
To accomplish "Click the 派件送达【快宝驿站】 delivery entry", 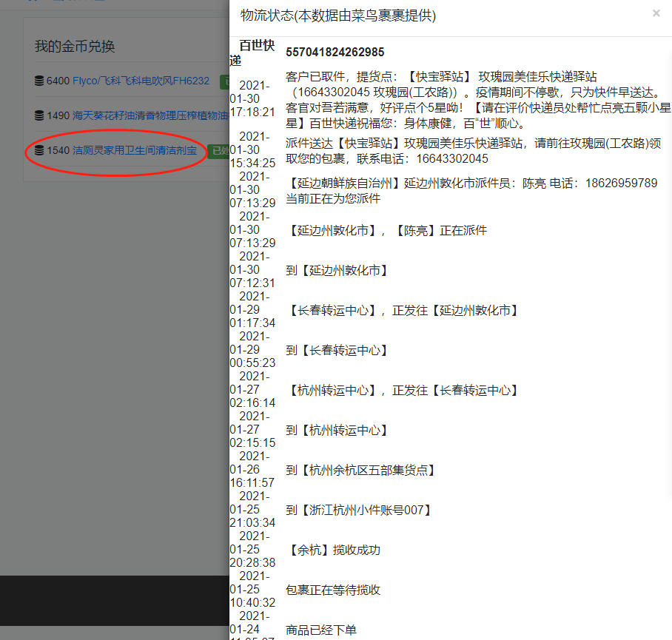I will [473, 151].
